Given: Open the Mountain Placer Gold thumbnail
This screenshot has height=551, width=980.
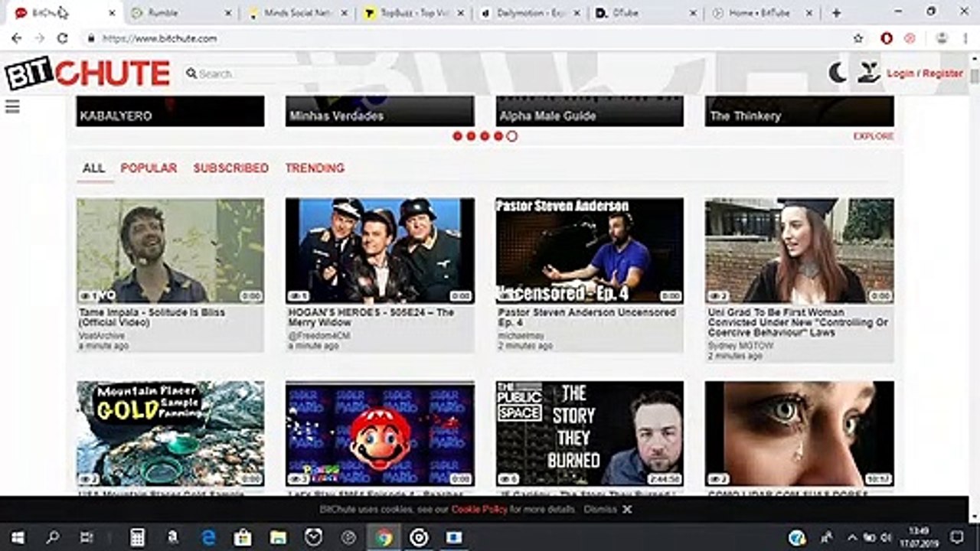Looking at the screenshot, I should coord(170,434).
